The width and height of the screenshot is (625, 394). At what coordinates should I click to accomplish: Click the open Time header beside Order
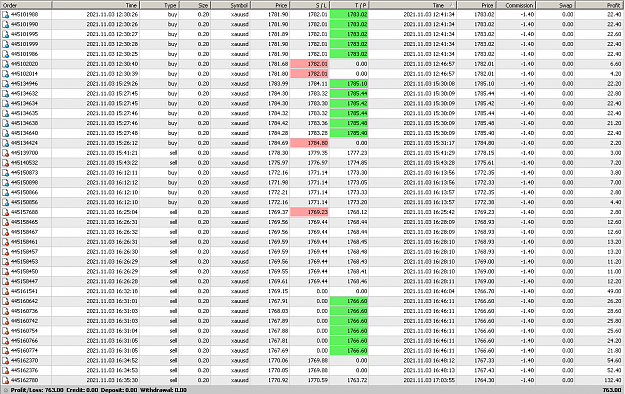point(96,5)
